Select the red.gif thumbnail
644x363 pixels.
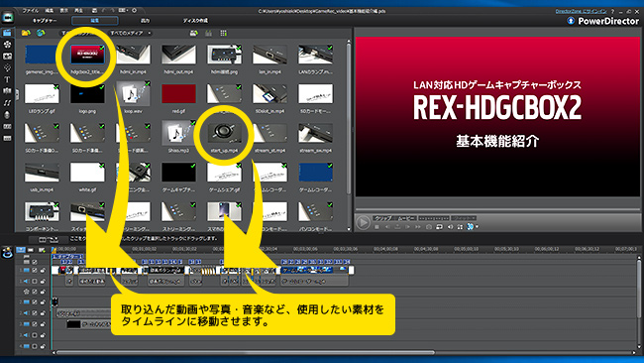tap(178, 94)
